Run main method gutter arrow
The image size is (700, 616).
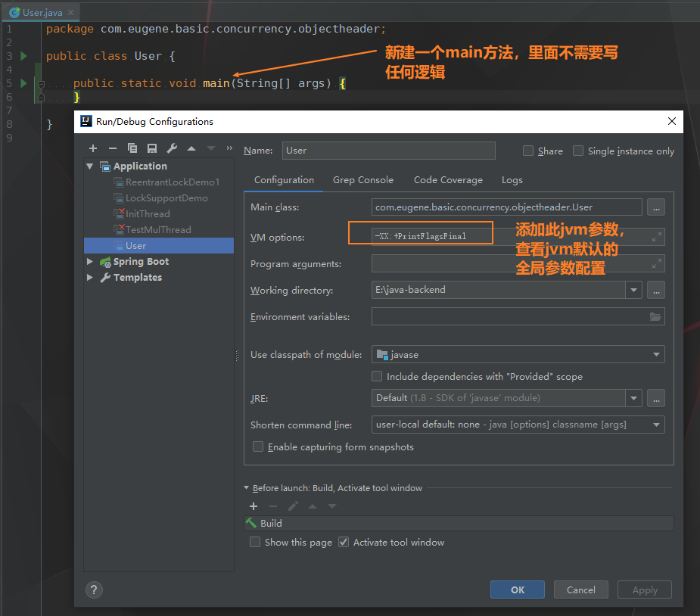click(24, 83)
